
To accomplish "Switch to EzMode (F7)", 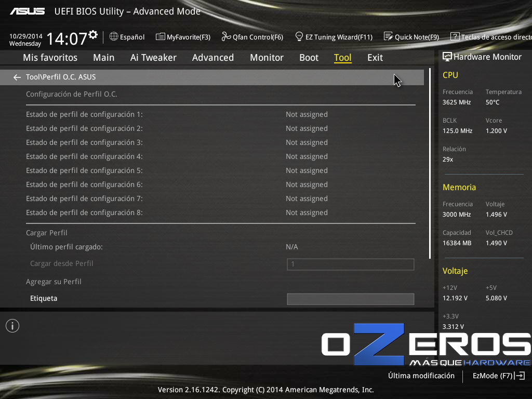I will pos(499,376).
